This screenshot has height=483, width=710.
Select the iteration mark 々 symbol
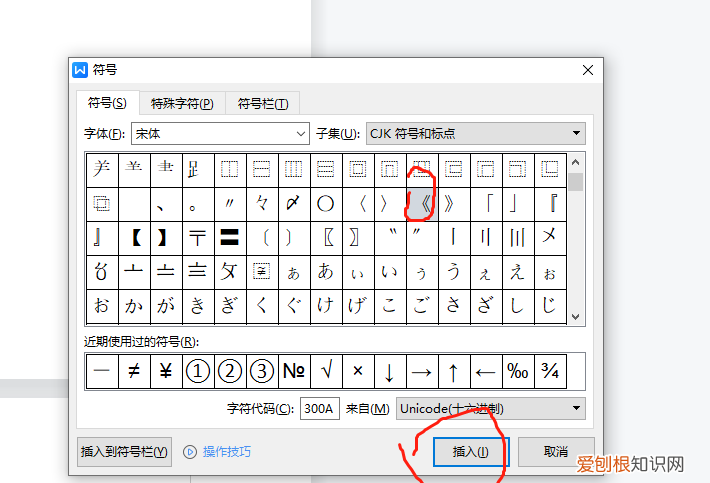pos(262,204)
